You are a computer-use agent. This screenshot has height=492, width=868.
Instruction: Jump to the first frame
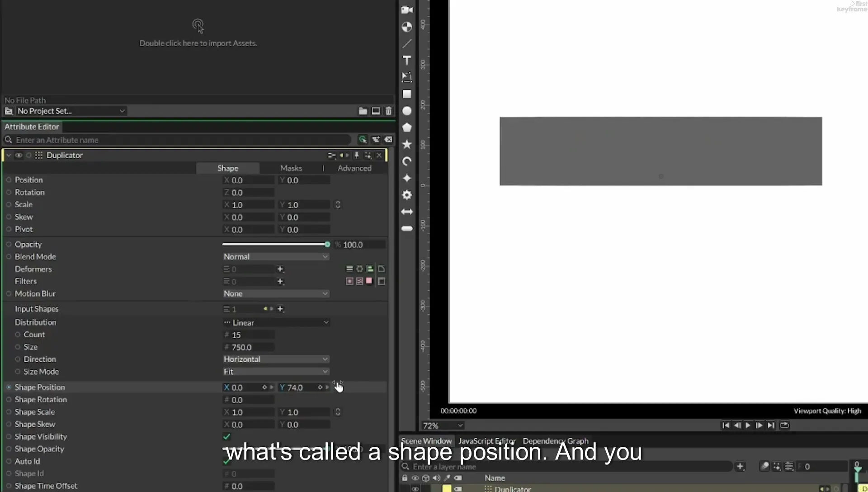point(726,425)
